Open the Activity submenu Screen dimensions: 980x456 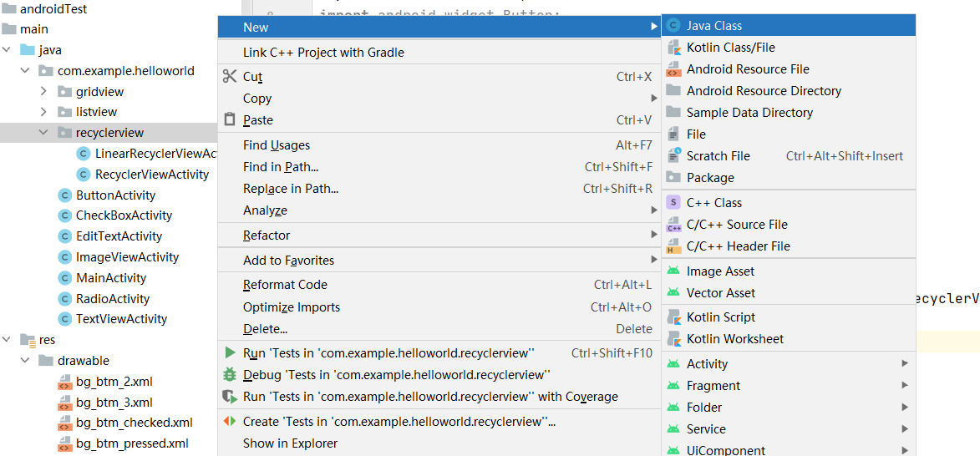(x=707, y=364)
